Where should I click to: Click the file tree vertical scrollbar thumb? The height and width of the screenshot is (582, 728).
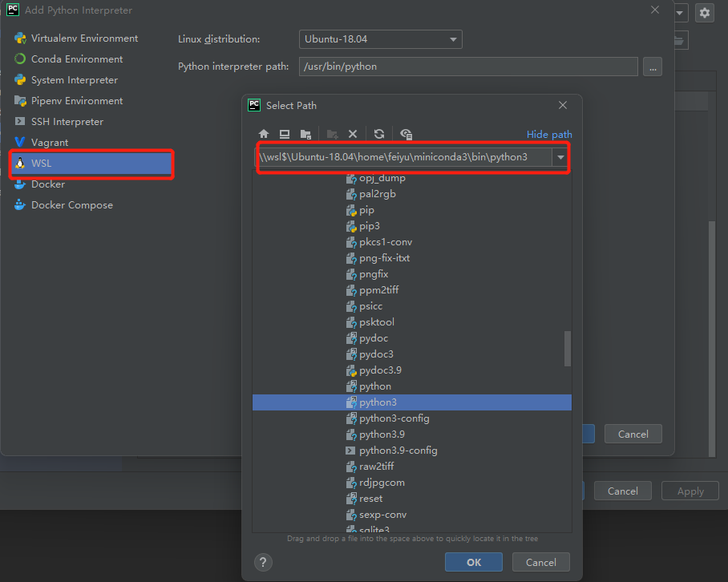pos(568,348)
